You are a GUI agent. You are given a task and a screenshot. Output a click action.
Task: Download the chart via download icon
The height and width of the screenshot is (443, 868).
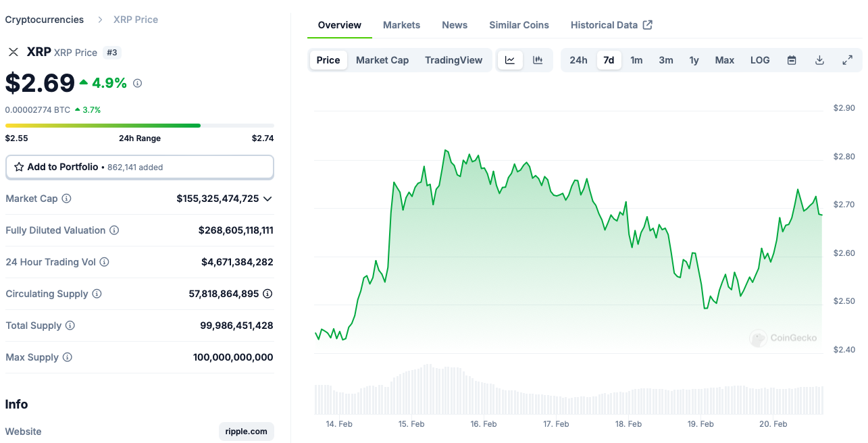[819, 59]
